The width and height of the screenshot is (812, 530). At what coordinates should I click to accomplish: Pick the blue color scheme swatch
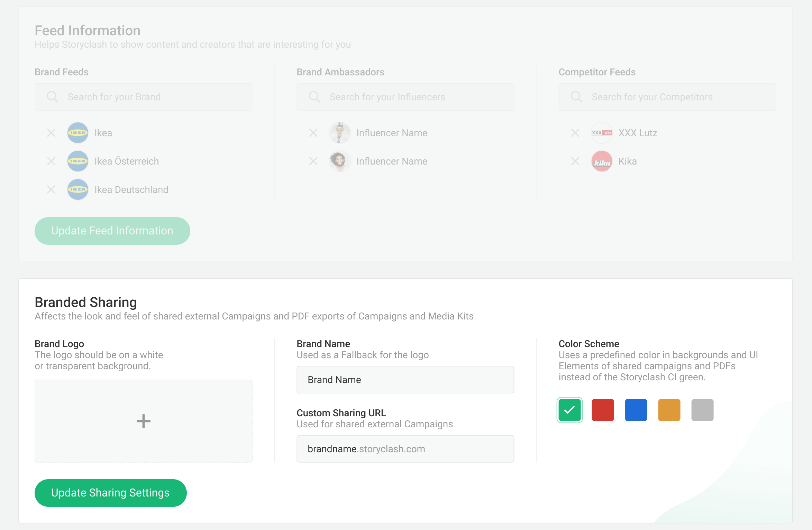pos(636,410)
